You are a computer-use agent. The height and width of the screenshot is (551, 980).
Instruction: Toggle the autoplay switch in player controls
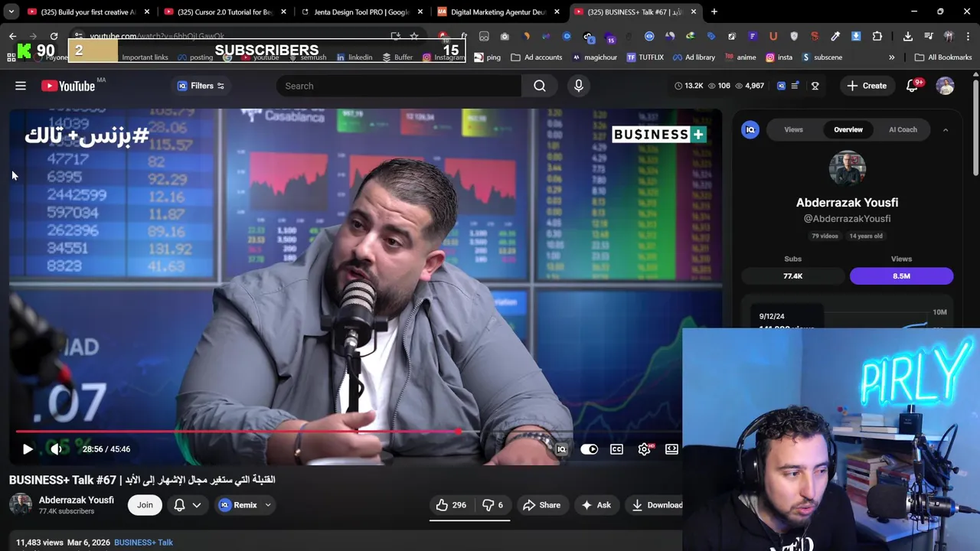(589, 449)
